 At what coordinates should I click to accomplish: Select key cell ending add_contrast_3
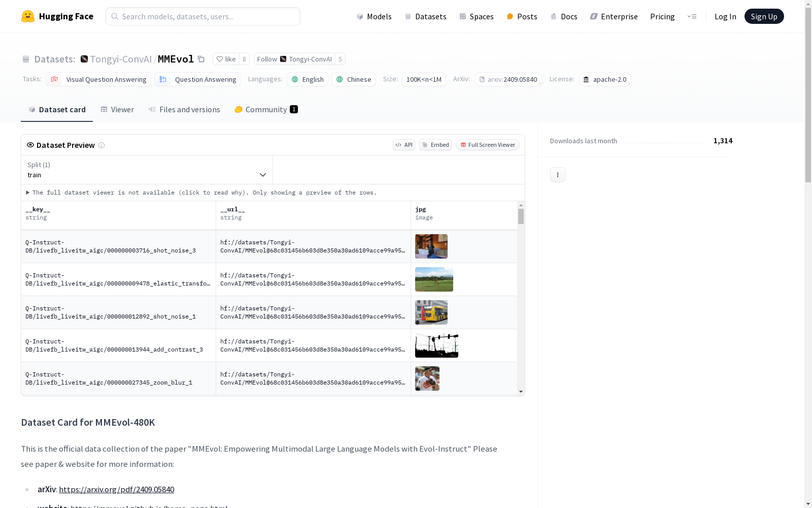click(x=119, y=345)
